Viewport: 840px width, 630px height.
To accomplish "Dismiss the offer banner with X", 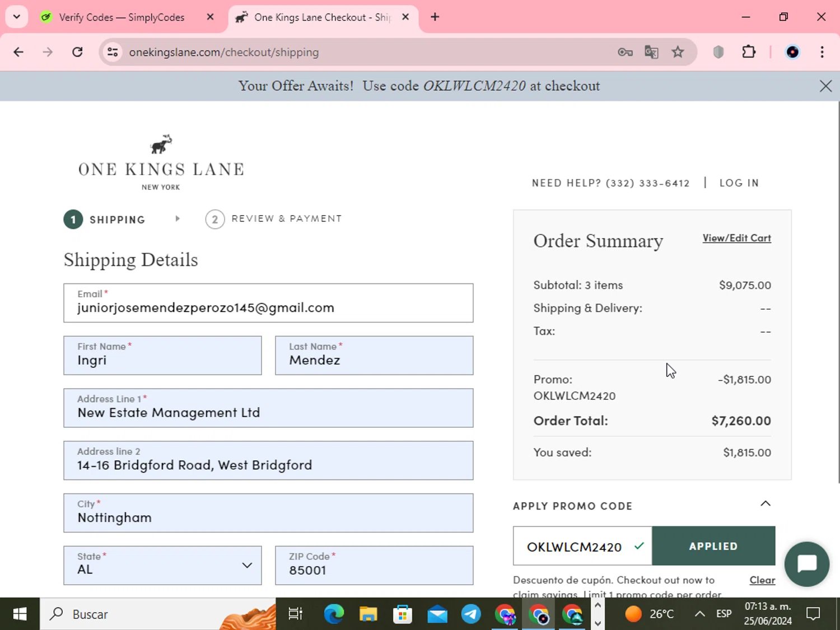I will 825,86.
